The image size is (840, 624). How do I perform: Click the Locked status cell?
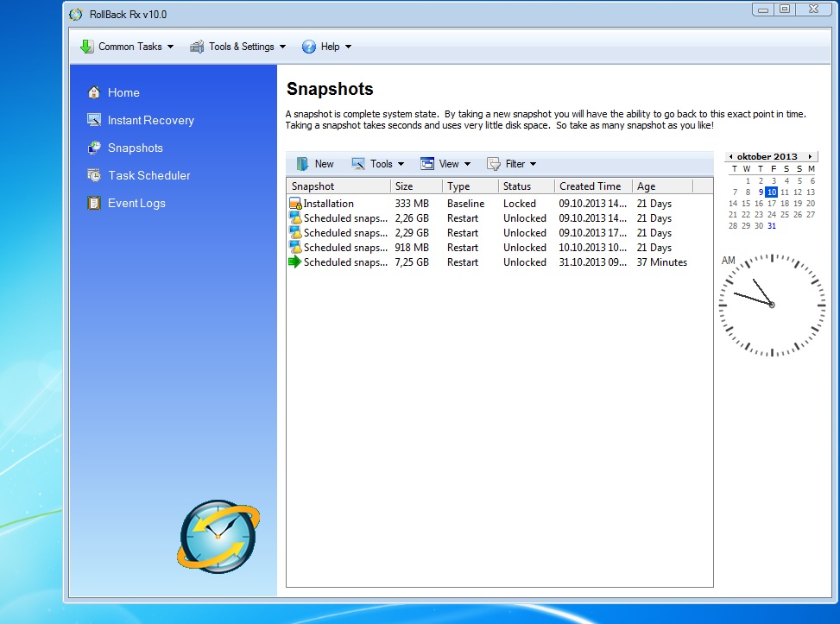pyautogui.click(x=519, y=204)
